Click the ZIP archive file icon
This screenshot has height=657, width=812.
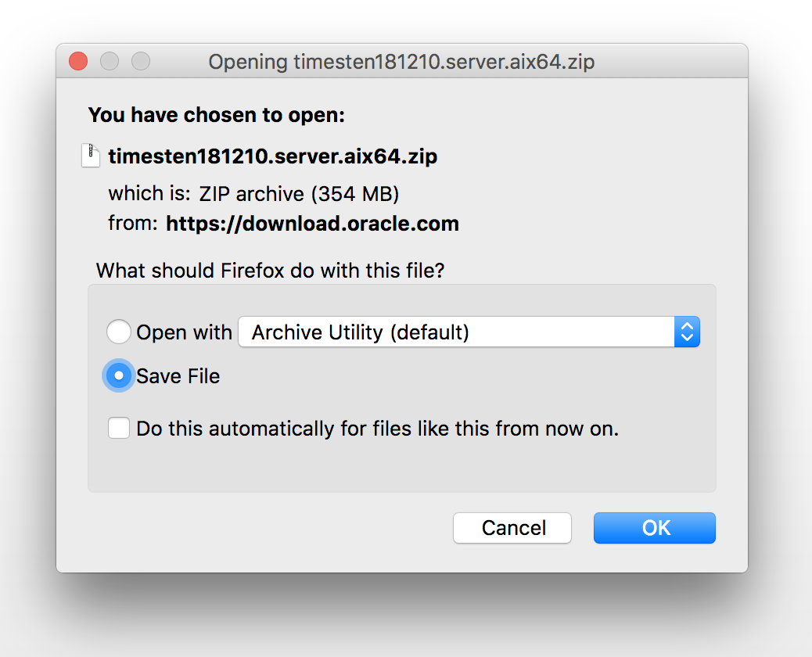(x=90, y=156)
